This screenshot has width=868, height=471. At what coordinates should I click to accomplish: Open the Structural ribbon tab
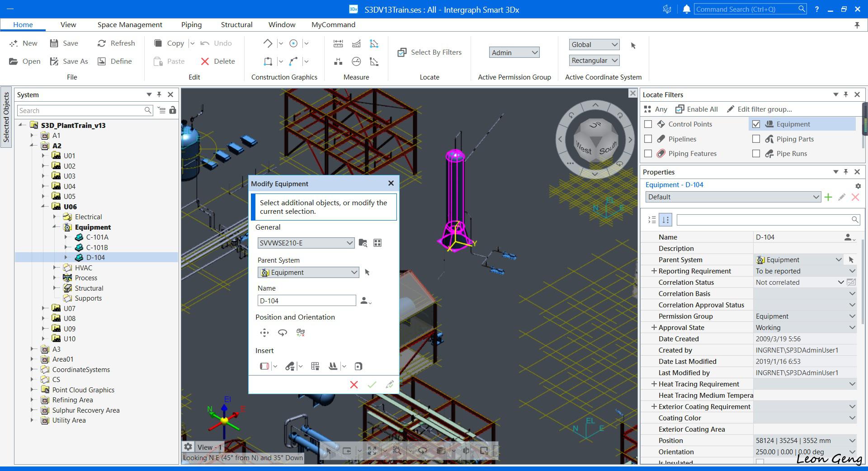click(x=236, y=25)
